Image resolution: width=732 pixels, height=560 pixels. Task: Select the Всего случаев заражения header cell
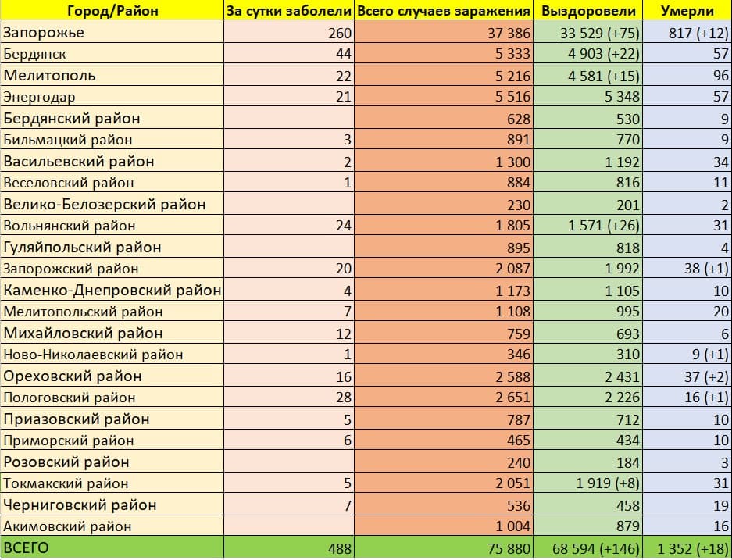pos(445,11)
